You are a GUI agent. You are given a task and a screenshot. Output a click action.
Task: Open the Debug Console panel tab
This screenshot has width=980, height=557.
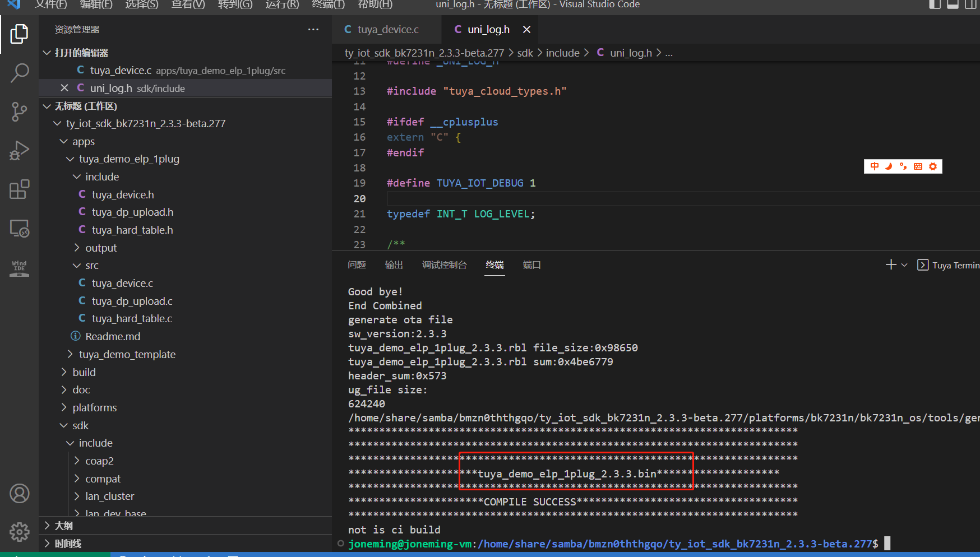pyautogui.click(x=445, y=265)
